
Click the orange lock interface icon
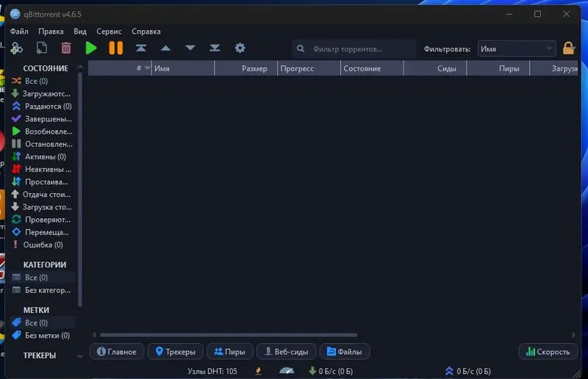pos(568,48)
